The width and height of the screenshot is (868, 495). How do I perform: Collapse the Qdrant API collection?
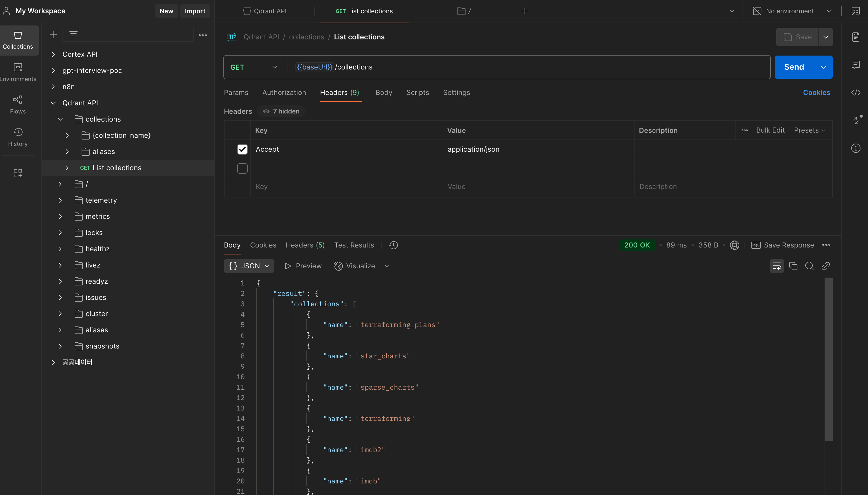(53, 103)
